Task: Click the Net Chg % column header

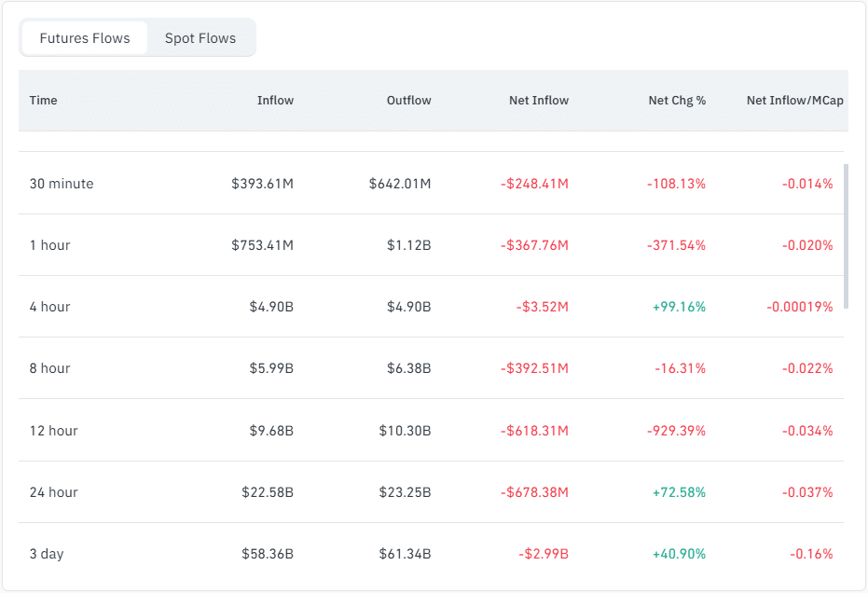Action: (677, 100)
